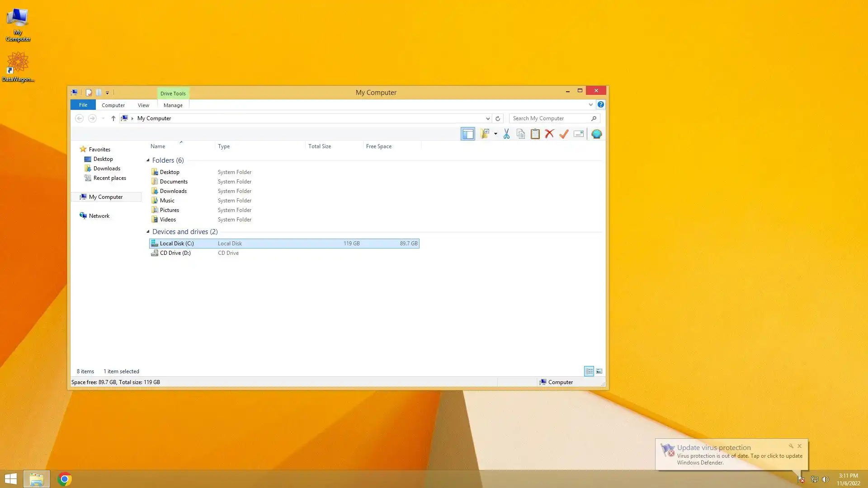Click the orange checkmark Properties icon
This screenshot has width=868, height=488.
pos(564,134)
